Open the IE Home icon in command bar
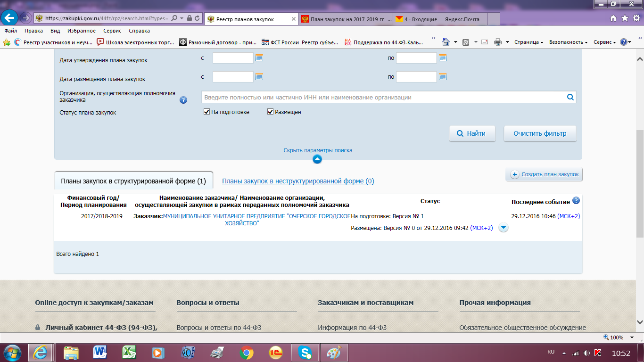The width and height of the screenshot is (644, 362). pos(446,42)
